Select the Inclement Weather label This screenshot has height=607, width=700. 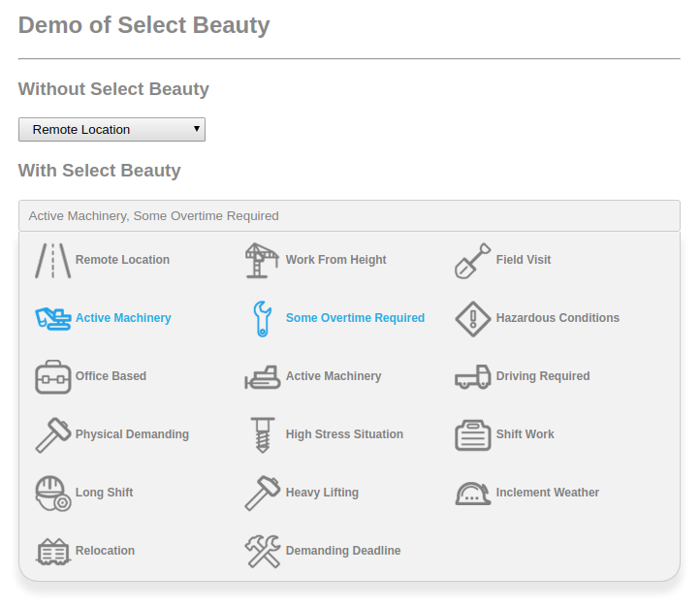(548, 493)
